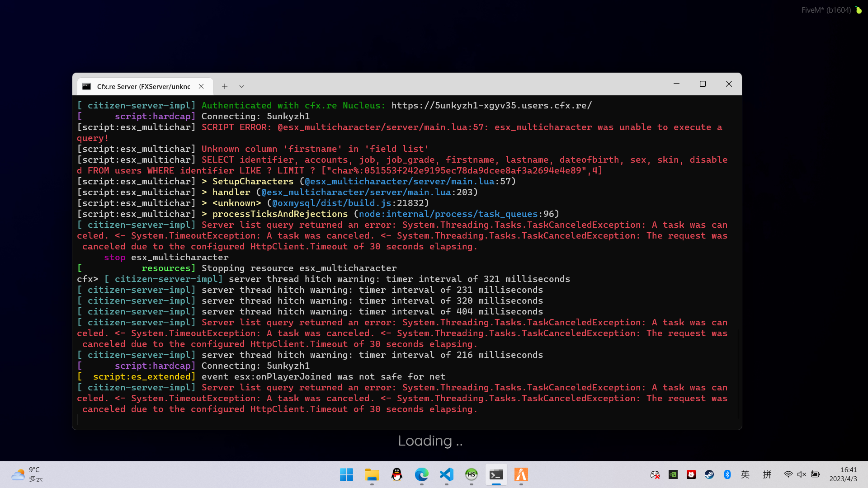Image resolution: width=868 pixels, height=488 pixels.
Task: Click 'Stopping resource esx_multicharacter' line
Action: click(299, 268)
